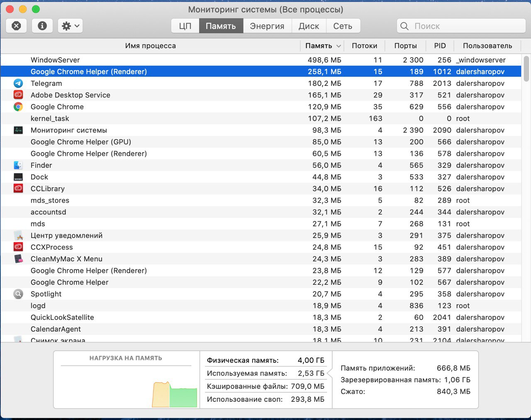
Task: Select the WindowServer process row
Action: 261,60
